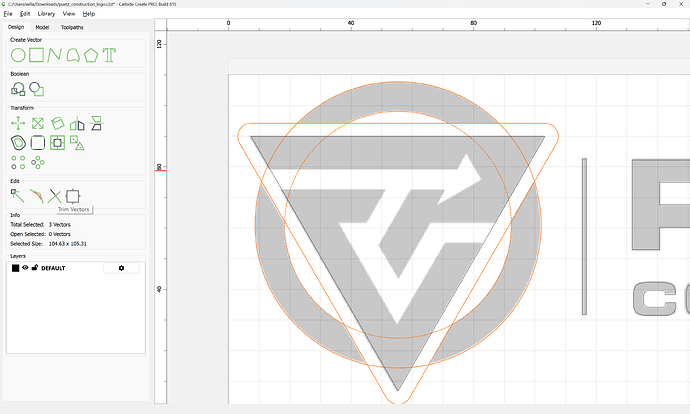Switch to the Design tab

(x=16, y=27)
